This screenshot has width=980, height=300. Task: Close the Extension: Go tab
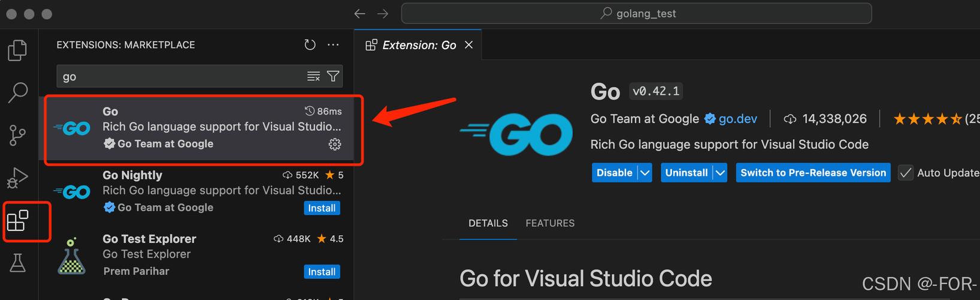469,45
